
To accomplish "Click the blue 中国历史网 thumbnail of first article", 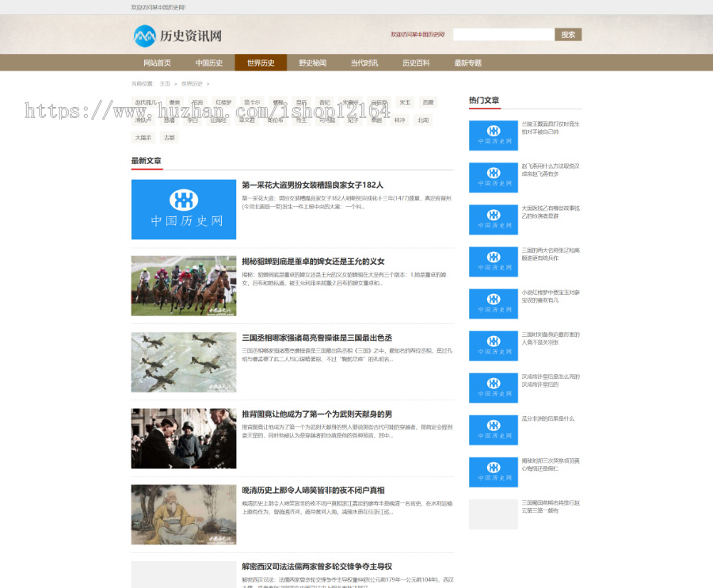I will (183, 209).
